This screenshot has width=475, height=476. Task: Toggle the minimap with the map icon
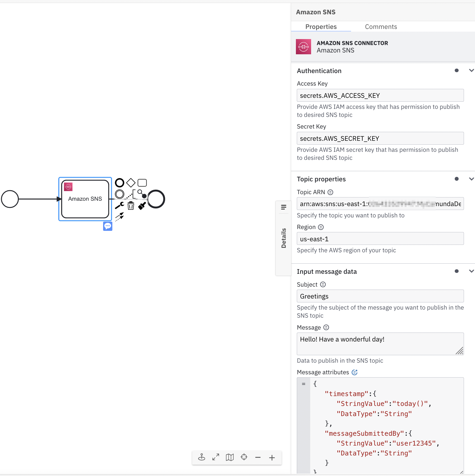pos(229,457)
